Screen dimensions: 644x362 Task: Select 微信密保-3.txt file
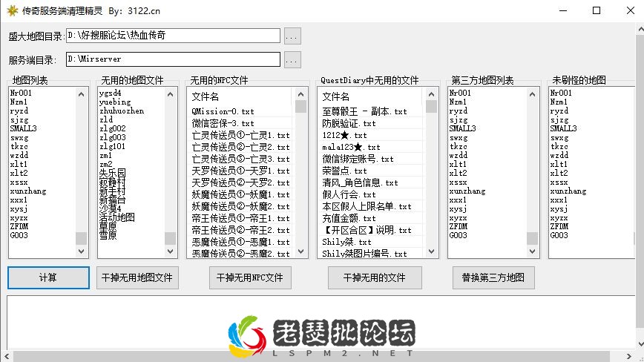click(223, 123)
